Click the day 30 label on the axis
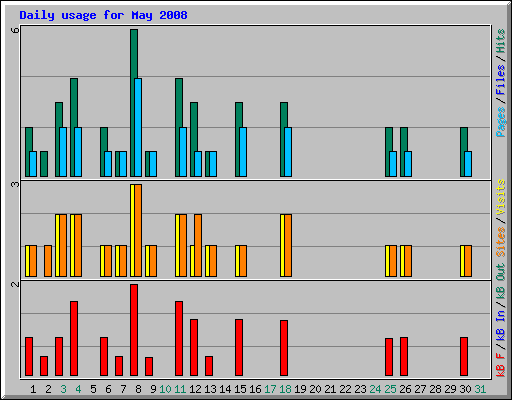512x400 pixels. [x=465, y=389]
